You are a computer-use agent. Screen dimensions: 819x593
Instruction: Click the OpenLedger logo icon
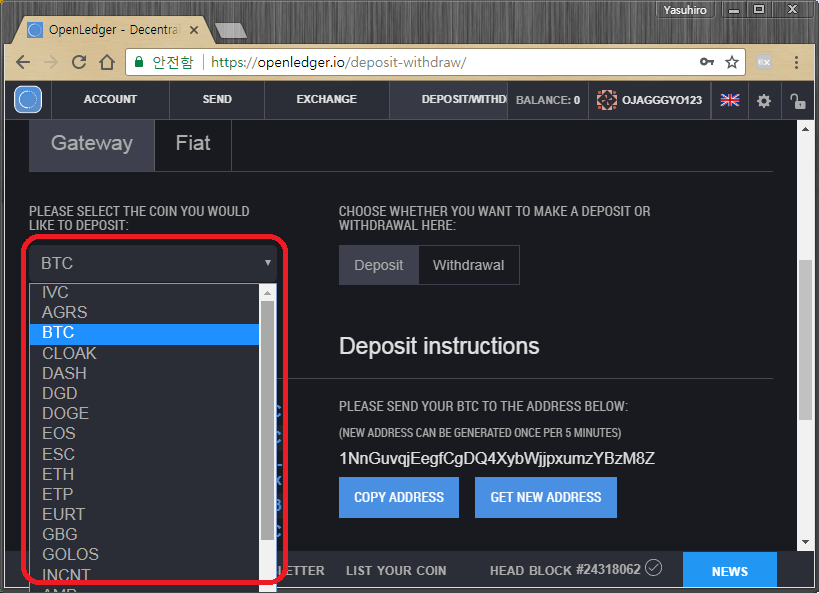click(28, 99)
